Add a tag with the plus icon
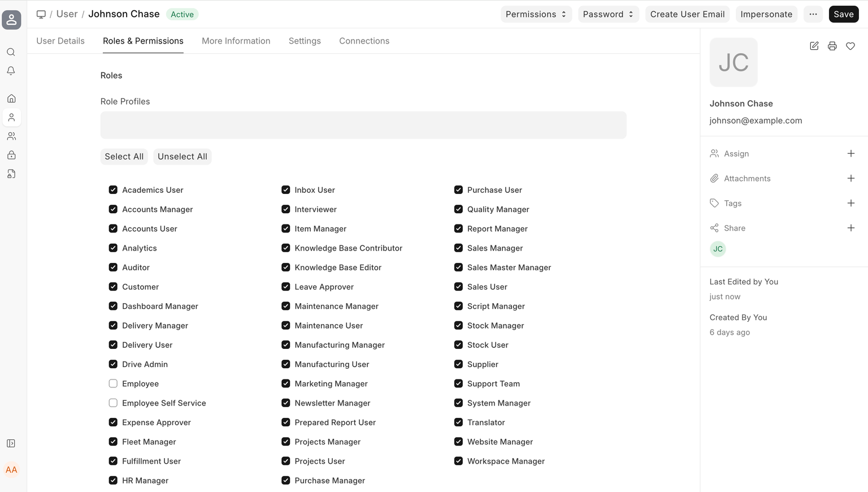This screenshot has height=492, width=868. click(x=850, y=204)
